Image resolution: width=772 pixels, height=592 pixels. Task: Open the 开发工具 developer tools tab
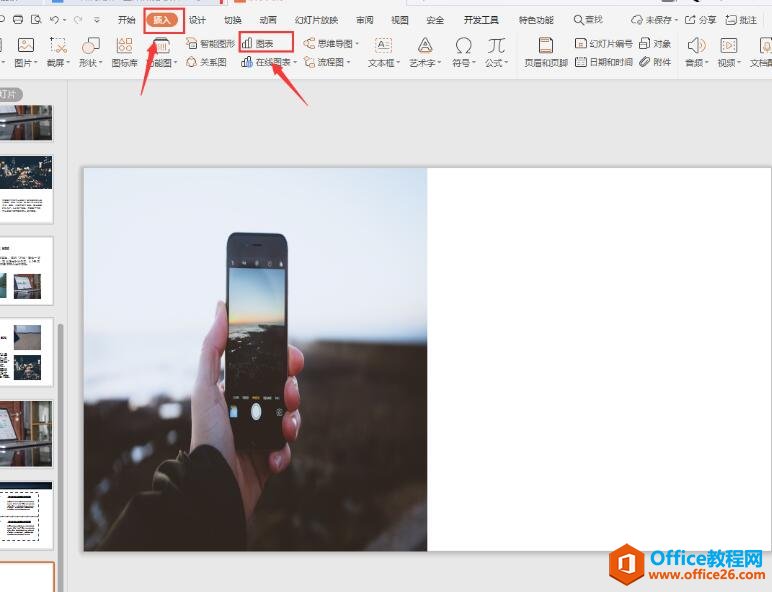[x=481, y=20]
